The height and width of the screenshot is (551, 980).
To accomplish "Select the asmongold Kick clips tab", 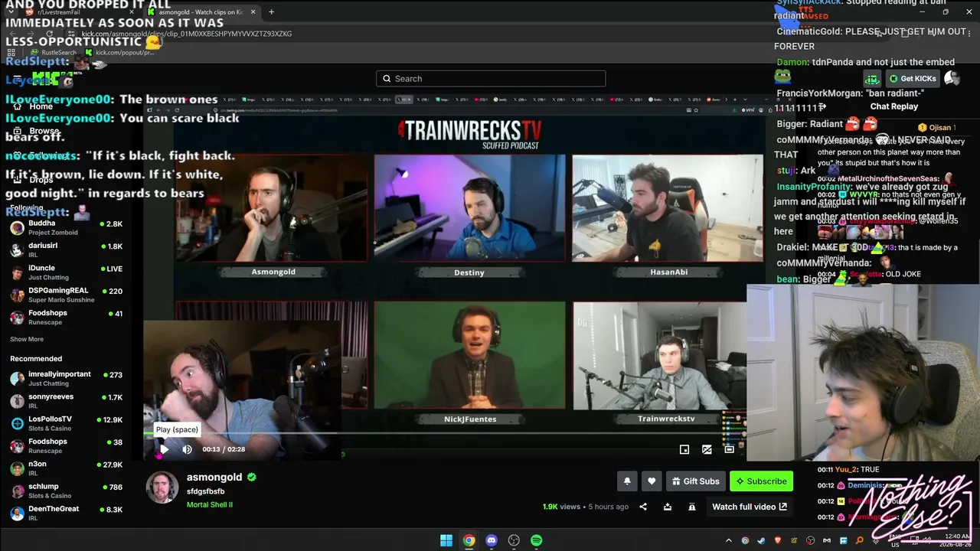I will point(201,11).
